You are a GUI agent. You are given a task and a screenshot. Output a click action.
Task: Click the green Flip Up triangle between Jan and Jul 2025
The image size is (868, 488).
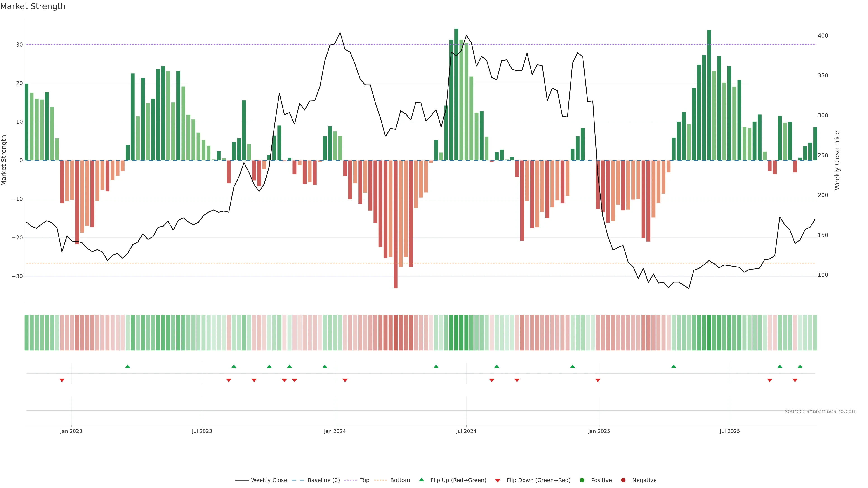pyautogui.click(x=674, y=366)
